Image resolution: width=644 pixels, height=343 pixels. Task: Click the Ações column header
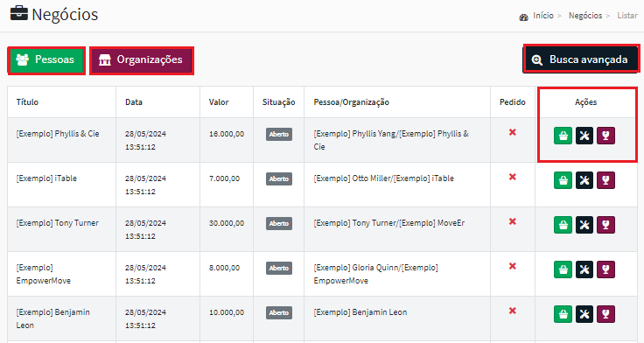(x=585, y=102)
